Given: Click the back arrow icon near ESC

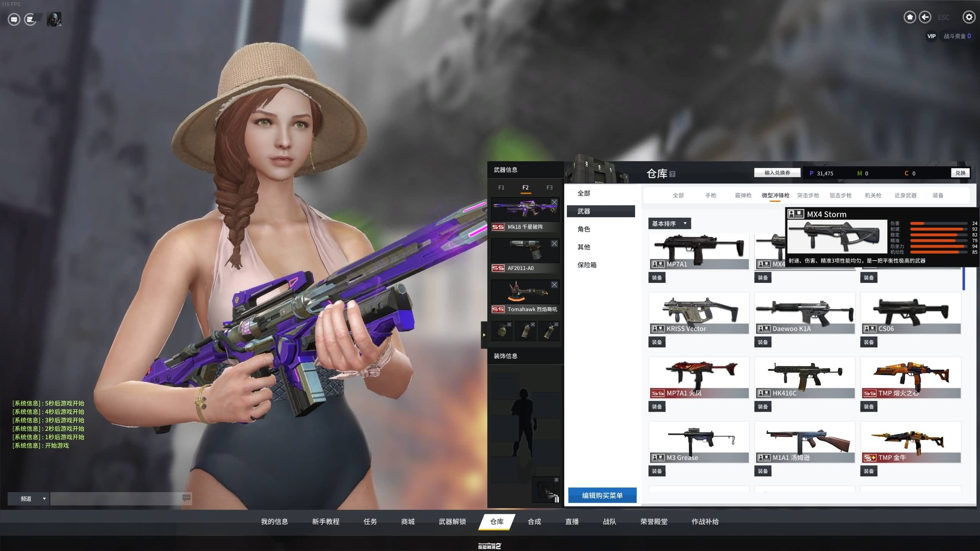Looking at the screenshot, I should (x=925, y=17).
